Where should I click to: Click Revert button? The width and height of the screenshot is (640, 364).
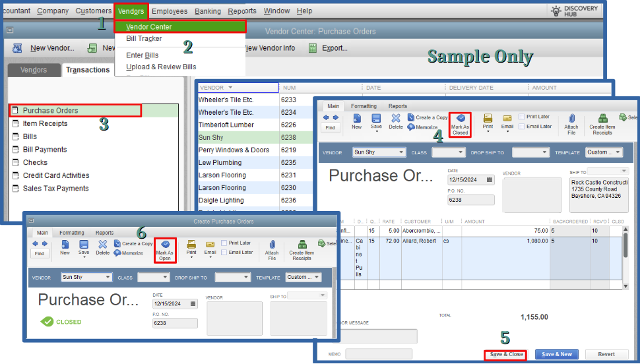click(606, 354)
